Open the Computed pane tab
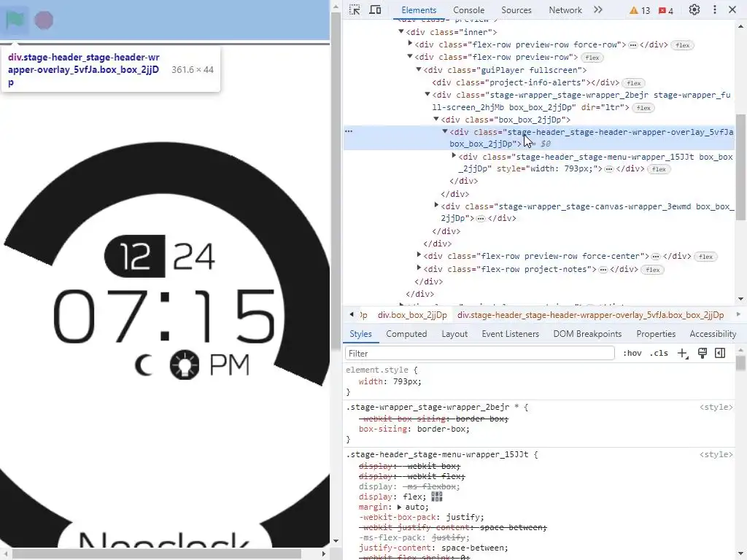 (406, 334)
